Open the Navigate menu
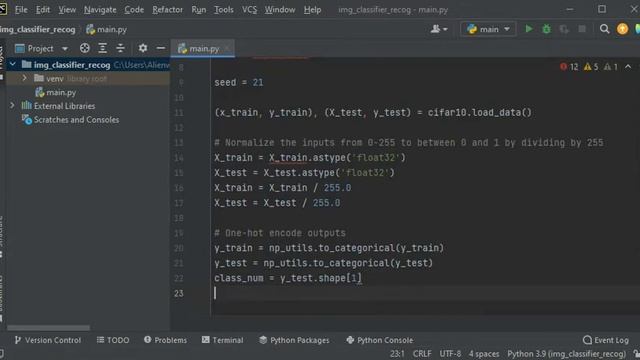 pos(100,9)
